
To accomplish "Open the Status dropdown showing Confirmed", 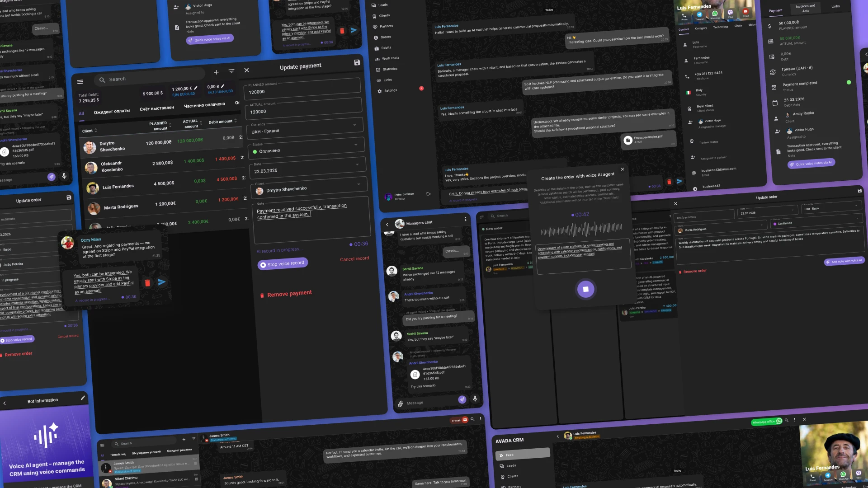I will pyautogui.click(x=816, y=222).
